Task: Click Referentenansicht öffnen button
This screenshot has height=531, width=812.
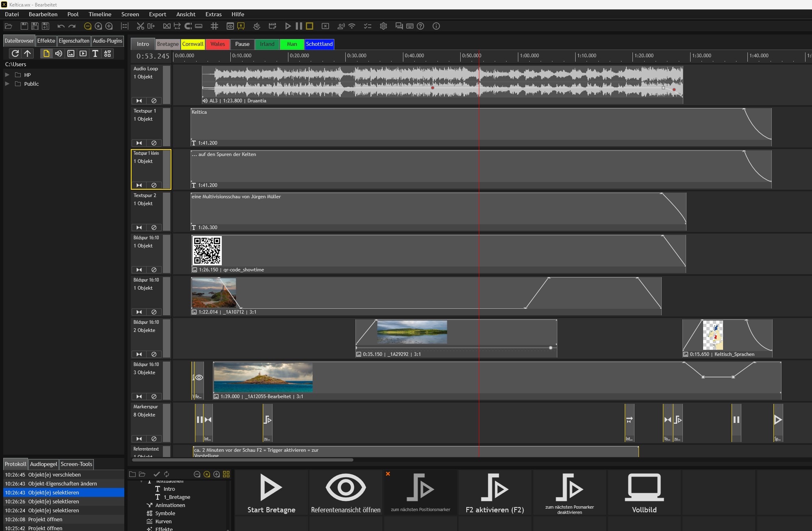Action: pos(346,493)
